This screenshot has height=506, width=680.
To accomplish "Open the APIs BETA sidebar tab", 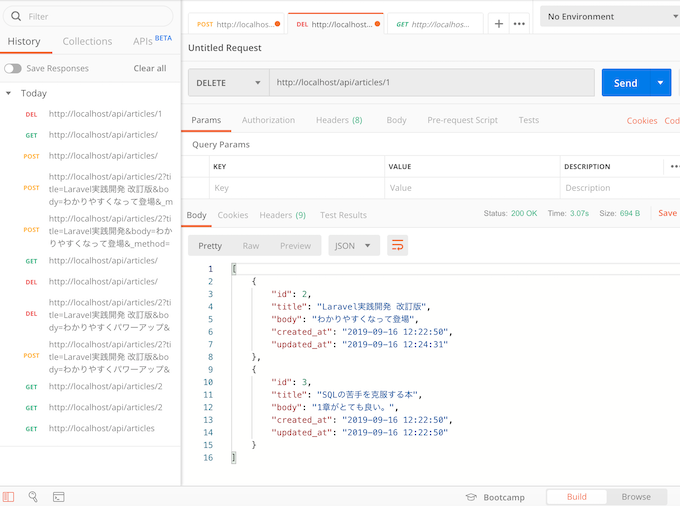I will coord(152,41).
